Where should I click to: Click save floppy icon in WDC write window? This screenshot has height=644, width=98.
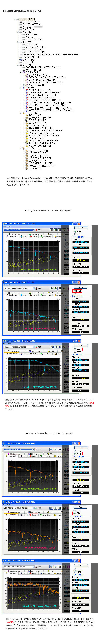59,508
